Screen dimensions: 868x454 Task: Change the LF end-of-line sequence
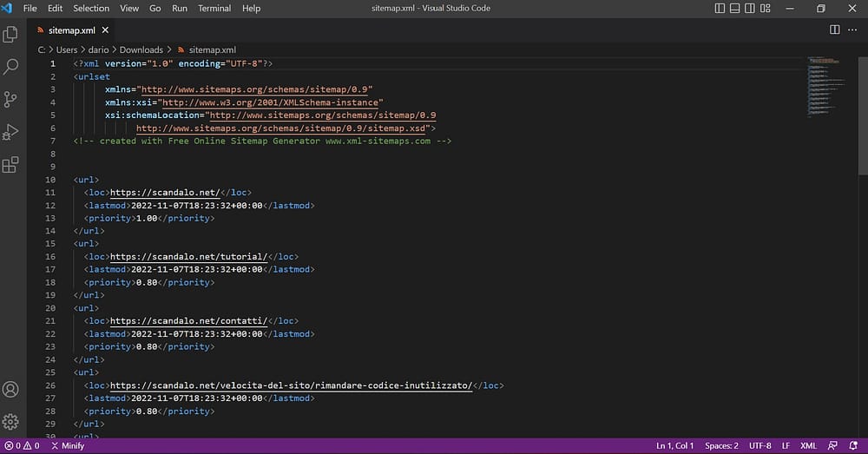[786, 445]
